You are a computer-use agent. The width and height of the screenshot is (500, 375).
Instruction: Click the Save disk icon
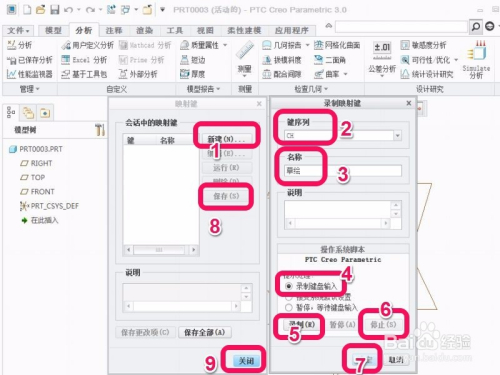click(55, 10)
